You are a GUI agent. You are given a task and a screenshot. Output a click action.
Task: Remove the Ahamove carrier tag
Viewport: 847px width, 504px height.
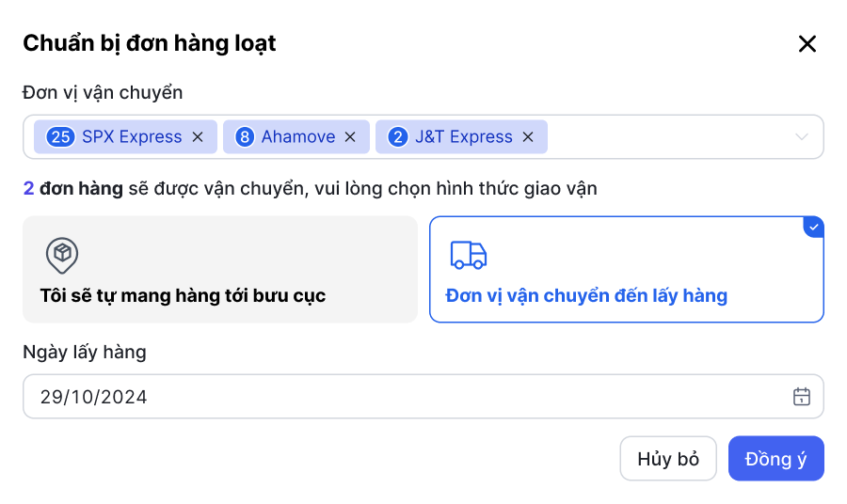click(x=350, y=137)
